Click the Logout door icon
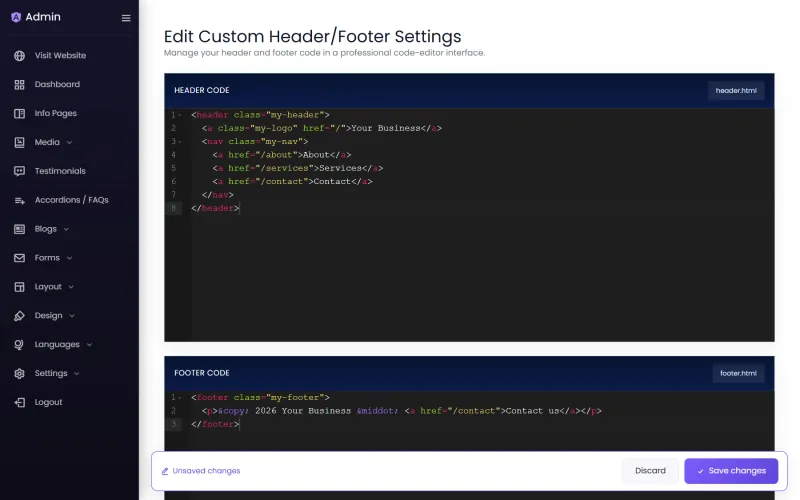Screen dimensions: 800x500 (x=19, y=403)
